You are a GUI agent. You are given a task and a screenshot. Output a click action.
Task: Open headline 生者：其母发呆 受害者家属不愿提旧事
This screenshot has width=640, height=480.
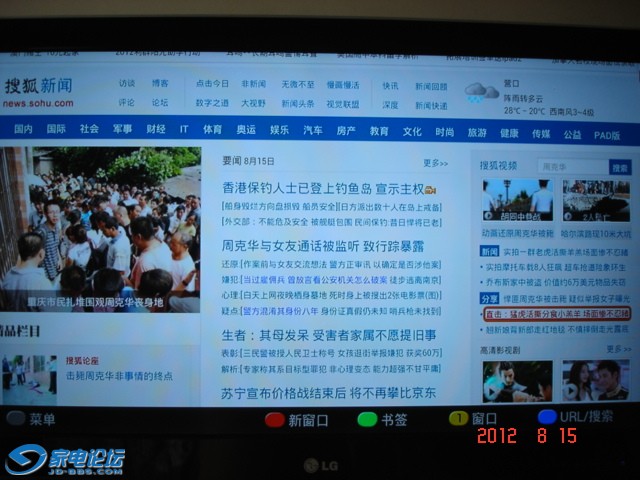pos(329,336)
